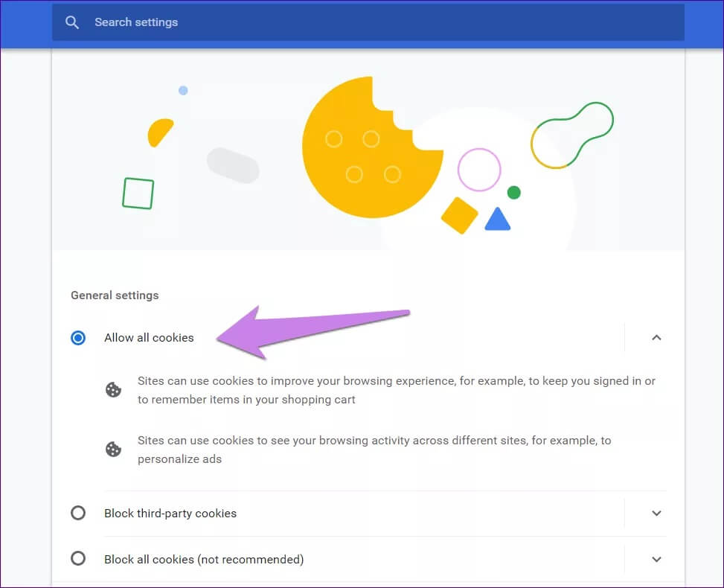Click the cookie icon beside the personalize ads text

pyautogui.click(x=113, y=450)
